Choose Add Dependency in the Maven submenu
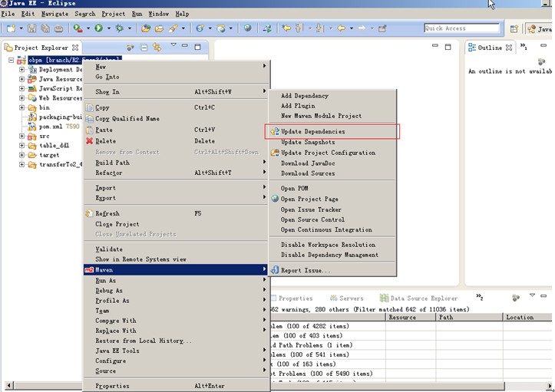The image size is (555, 392). [x=332, y=96]
